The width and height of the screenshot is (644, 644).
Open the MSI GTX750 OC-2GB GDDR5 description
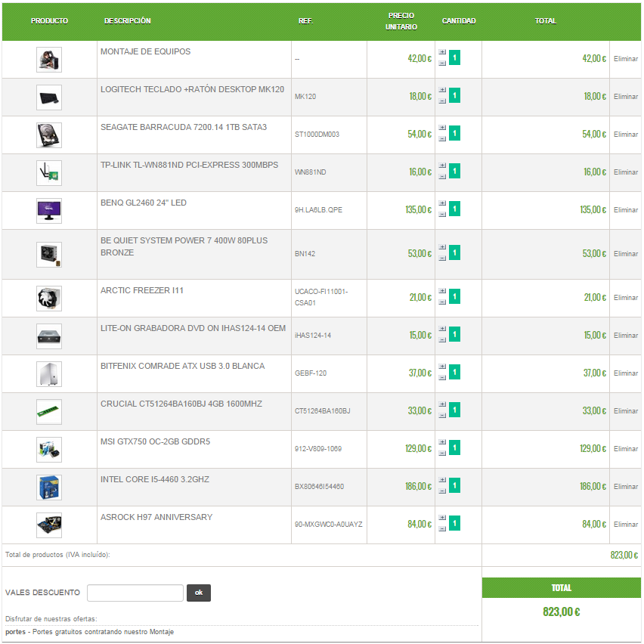pos(155,441)
